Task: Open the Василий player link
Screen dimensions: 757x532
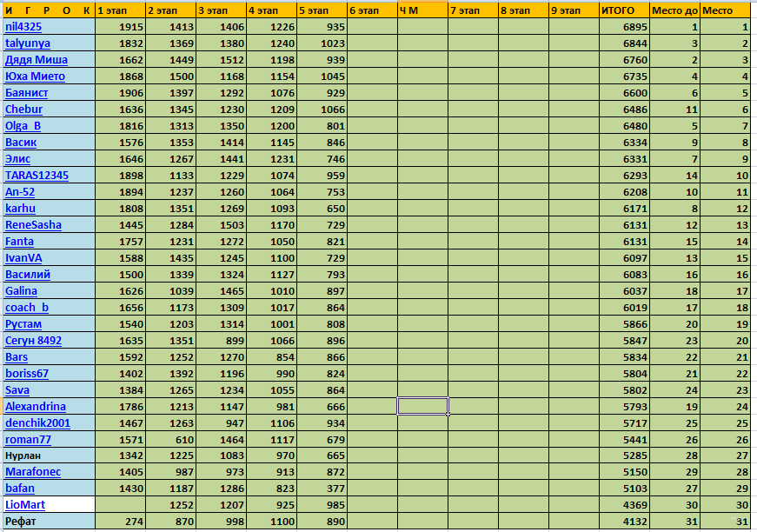Action: pyautogui.click(x=28, y=274)
